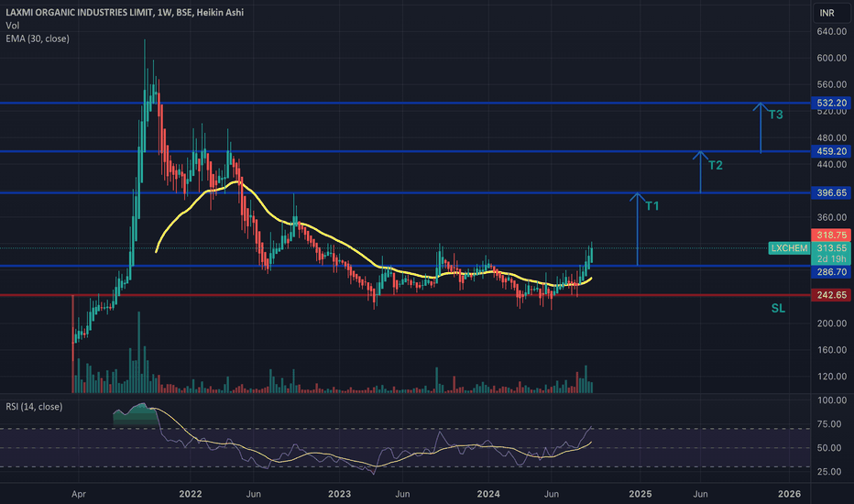Select the blue arrow beside T3
Screen dimensions: 854x504
[761, 127]
